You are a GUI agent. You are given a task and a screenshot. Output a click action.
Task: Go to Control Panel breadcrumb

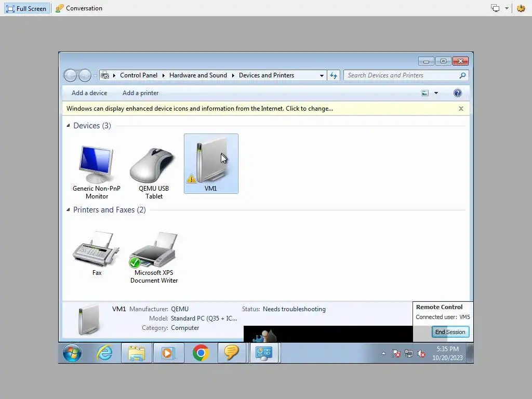click(x=139, y=75)
